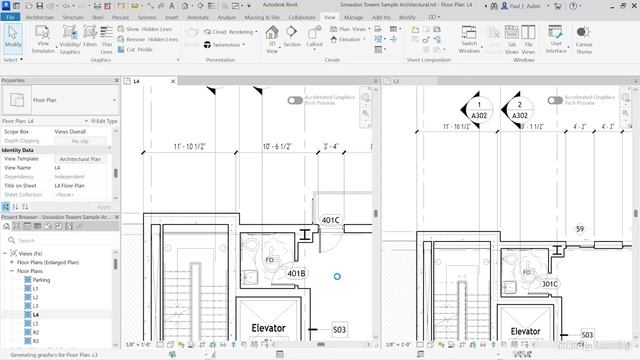The height and width of the screenshot is (360, 640).
Task: Click the Switch Windows button
Action: click(x=469, y=40)
